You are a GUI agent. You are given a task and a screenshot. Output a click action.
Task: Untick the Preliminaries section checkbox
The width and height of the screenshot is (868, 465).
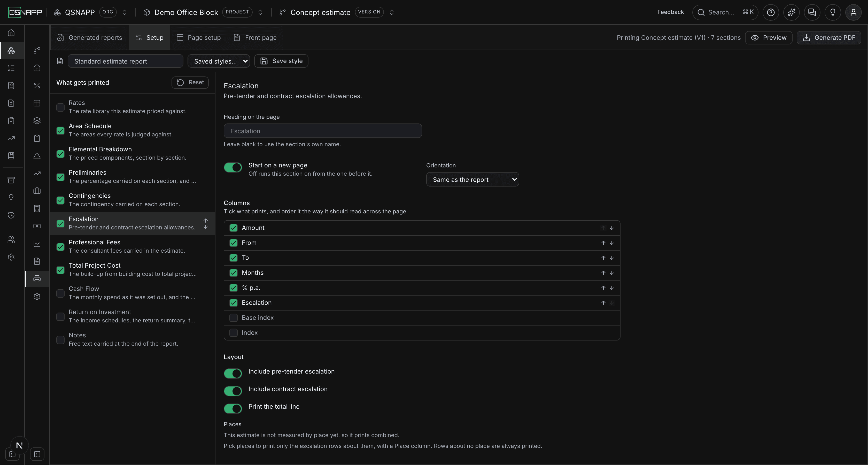[x=60, y=177]
